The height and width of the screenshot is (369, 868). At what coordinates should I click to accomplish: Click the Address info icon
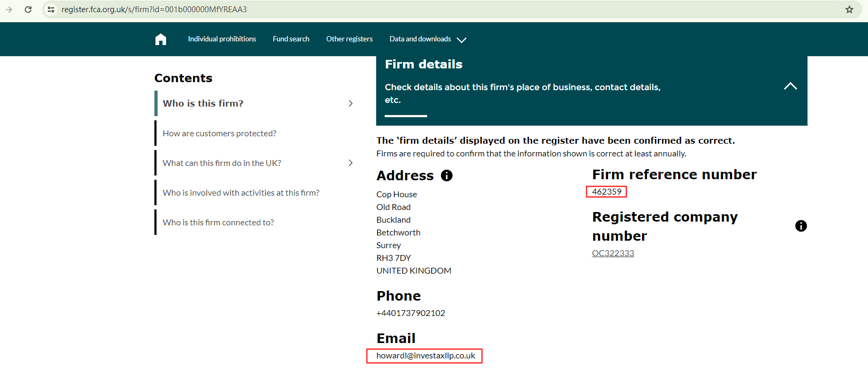447,175
